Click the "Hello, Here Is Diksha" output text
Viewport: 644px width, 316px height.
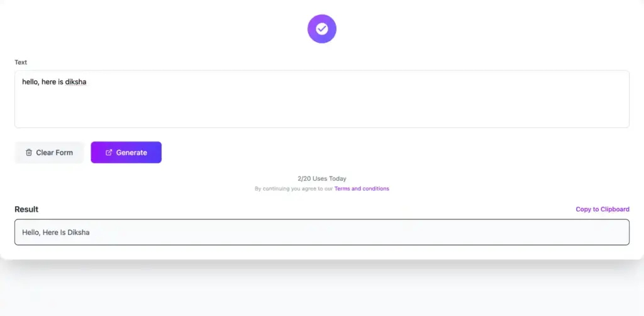(x=56, y=232)
